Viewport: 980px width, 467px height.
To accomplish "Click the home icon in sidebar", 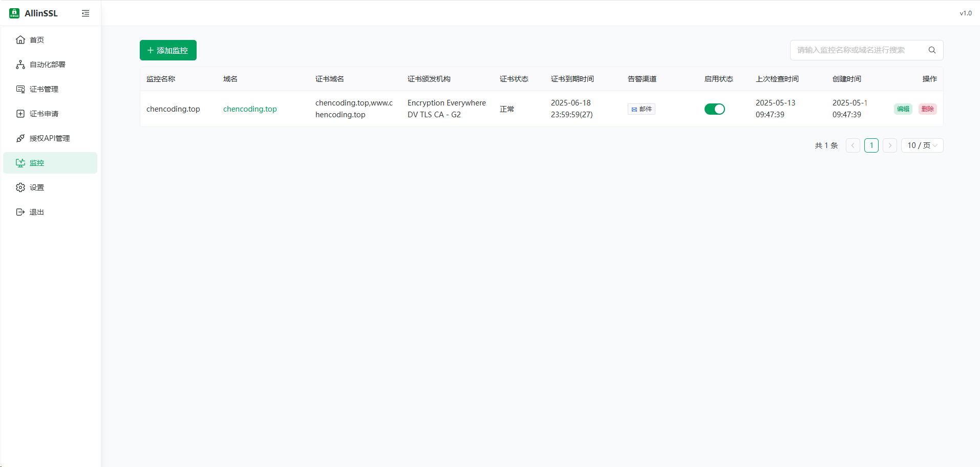I will 20,40.
